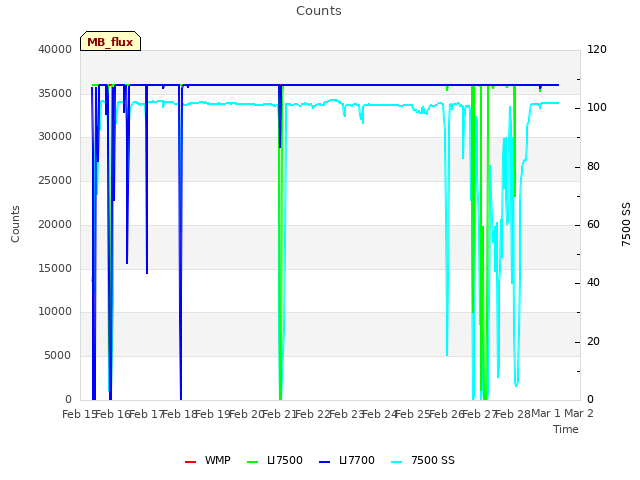Click the 25000 left axis tick label
The image size is (640, 480).
click(x=55, y=180)
